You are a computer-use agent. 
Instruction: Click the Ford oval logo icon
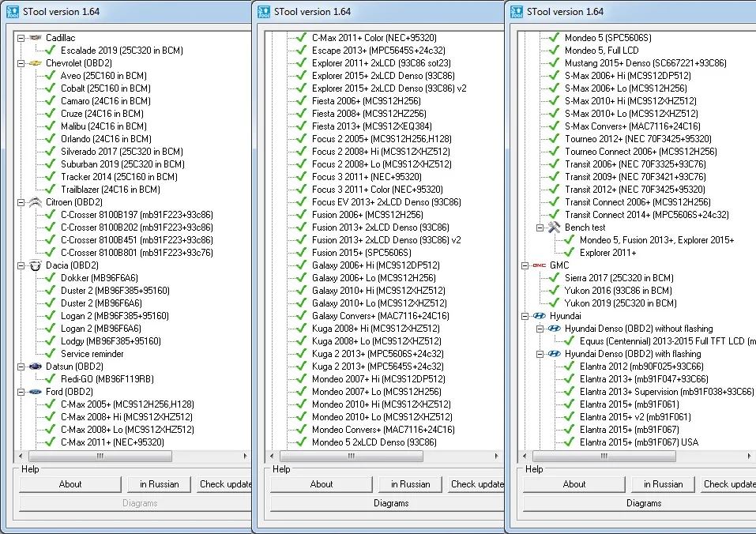coord(36,392)
